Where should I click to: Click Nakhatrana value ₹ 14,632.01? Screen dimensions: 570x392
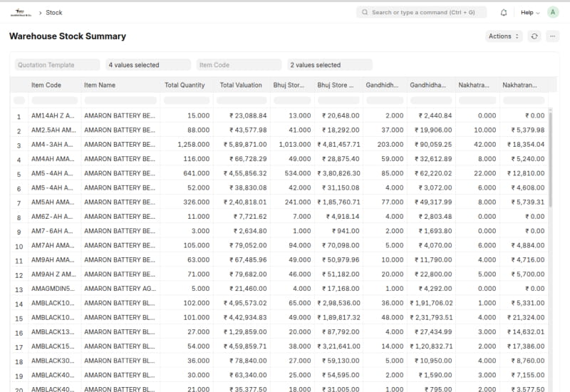coord(526,332)
